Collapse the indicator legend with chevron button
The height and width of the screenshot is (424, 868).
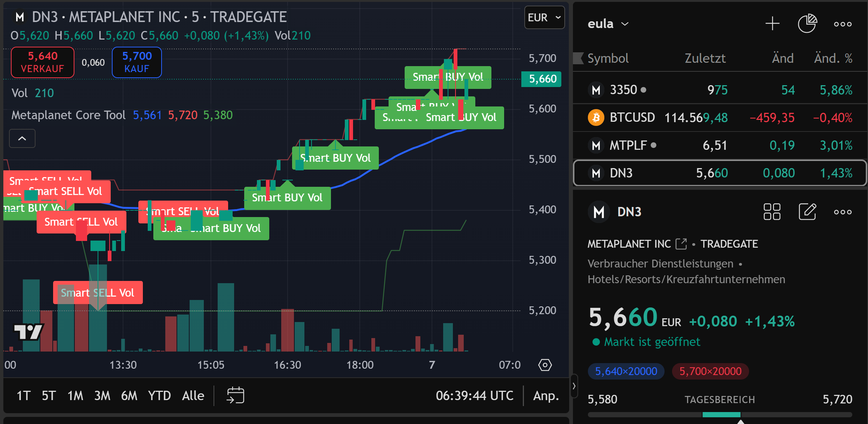click(x=22, y=139)
